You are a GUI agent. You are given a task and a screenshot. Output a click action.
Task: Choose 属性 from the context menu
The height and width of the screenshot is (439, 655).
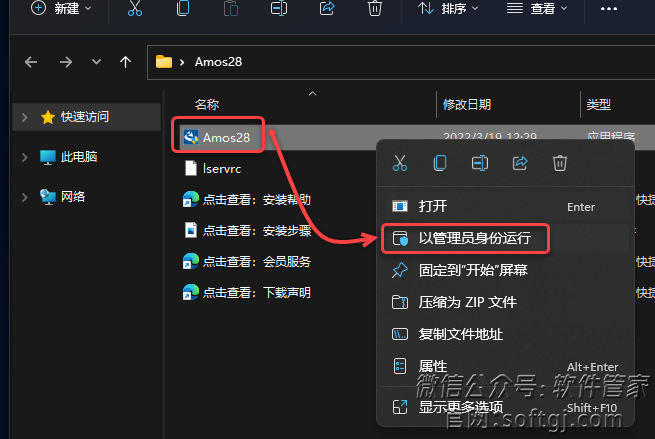[505, 366]
